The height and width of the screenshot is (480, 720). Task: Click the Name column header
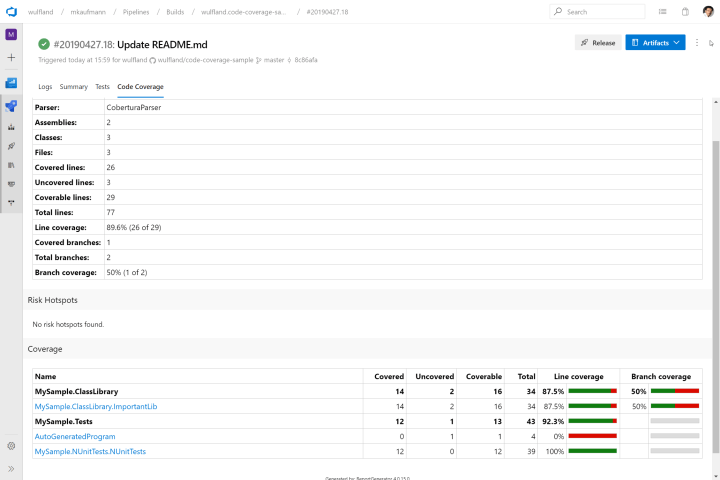pos(45,377)
